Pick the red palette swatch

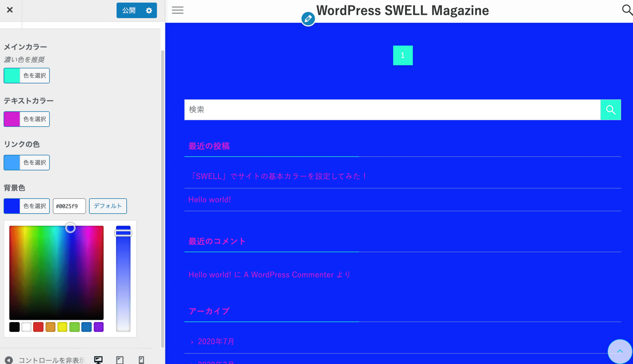[38, 327]
